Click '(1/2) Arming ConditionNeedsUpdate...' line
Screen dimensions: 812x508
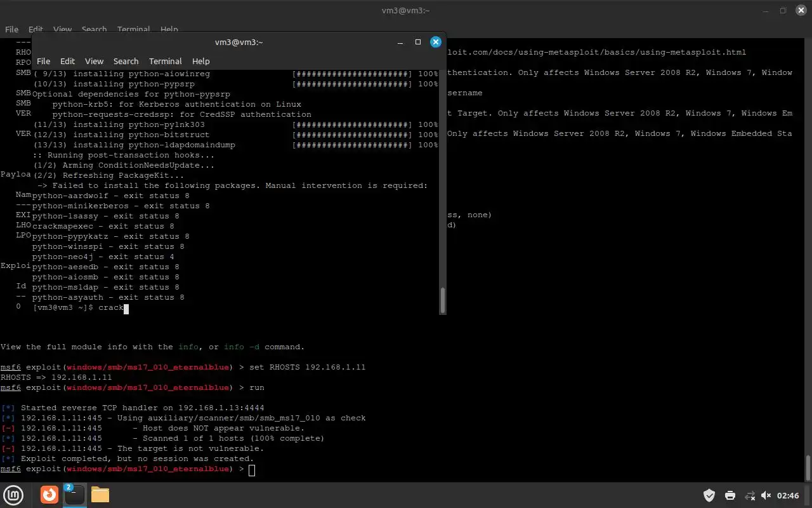click(123, 165)
